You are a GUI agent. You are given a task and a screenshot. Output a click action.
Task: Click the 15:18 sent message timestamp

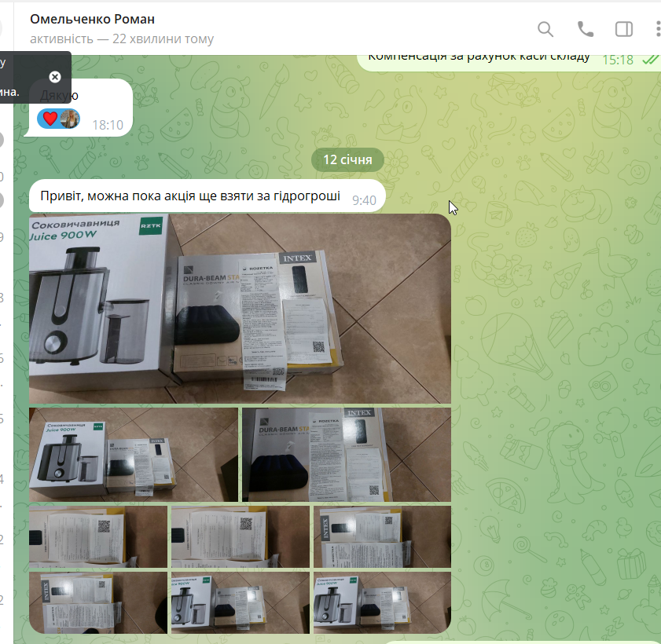point(618,60)
